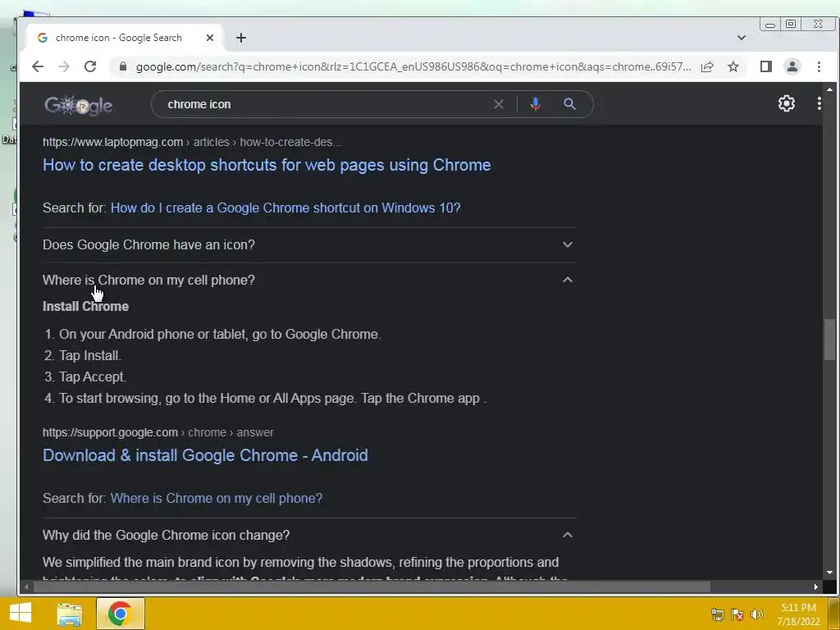840x630 pixels.
Task: Go to Google homepage via logo
Action: (x=78, y=105)
